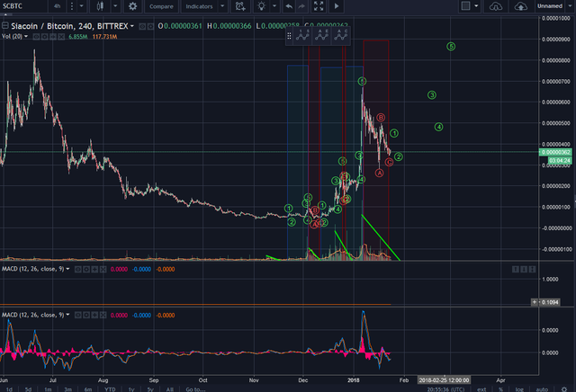Select the Elliott correction wave (A-C) tool
This screenshot has height=392, width=576.
(340, 36)
